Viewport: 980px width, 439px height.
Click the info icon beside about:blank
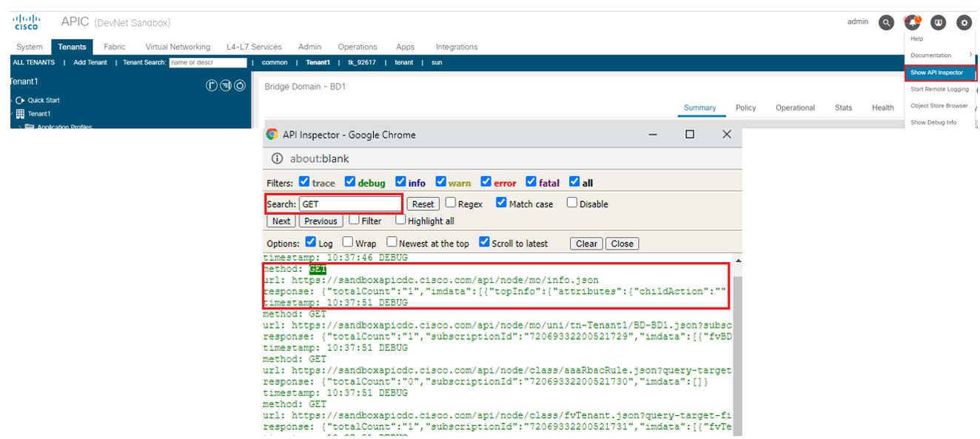coord(278,158)
